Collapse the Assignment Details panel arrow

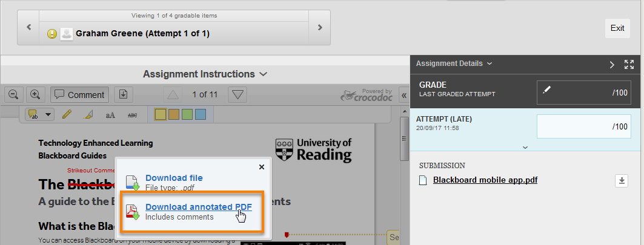(612, 65)
